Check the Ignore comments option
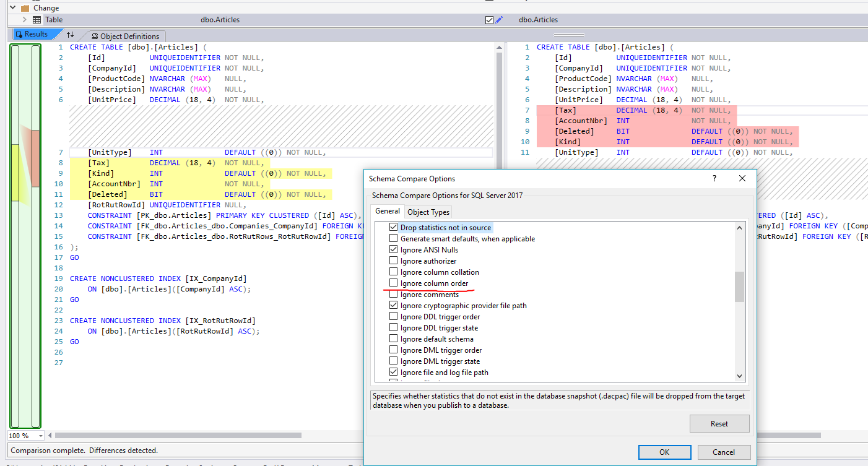 click(x=393, y=294)
